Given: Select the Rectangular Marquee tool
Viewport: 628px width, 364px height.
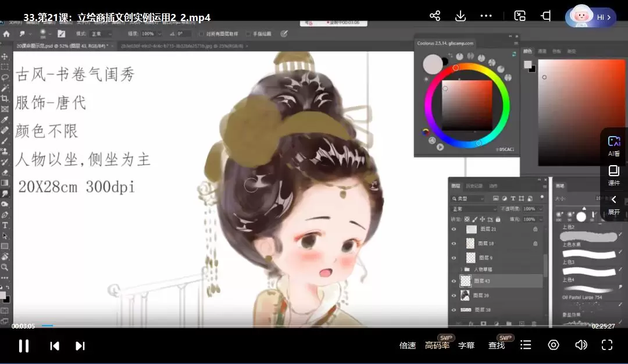Looking at the screenshot, I should (x=5, y=67).
